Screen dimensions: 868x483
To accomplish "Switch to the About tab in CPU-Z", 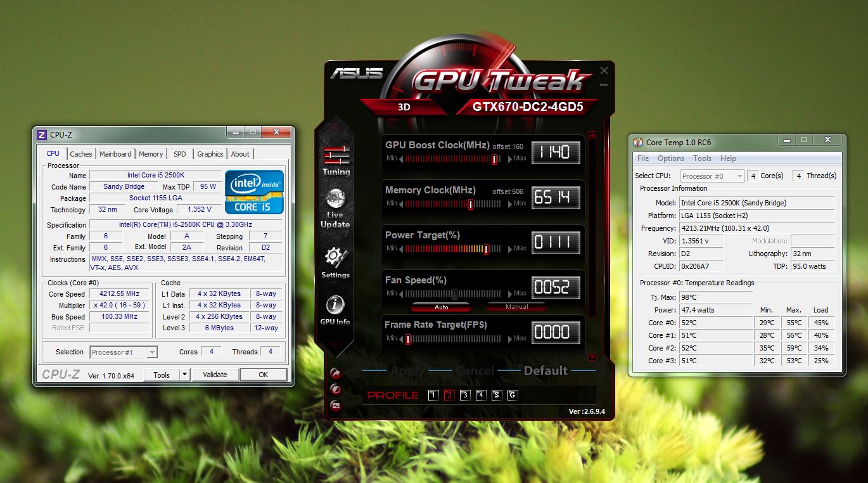I will [240, 154].
